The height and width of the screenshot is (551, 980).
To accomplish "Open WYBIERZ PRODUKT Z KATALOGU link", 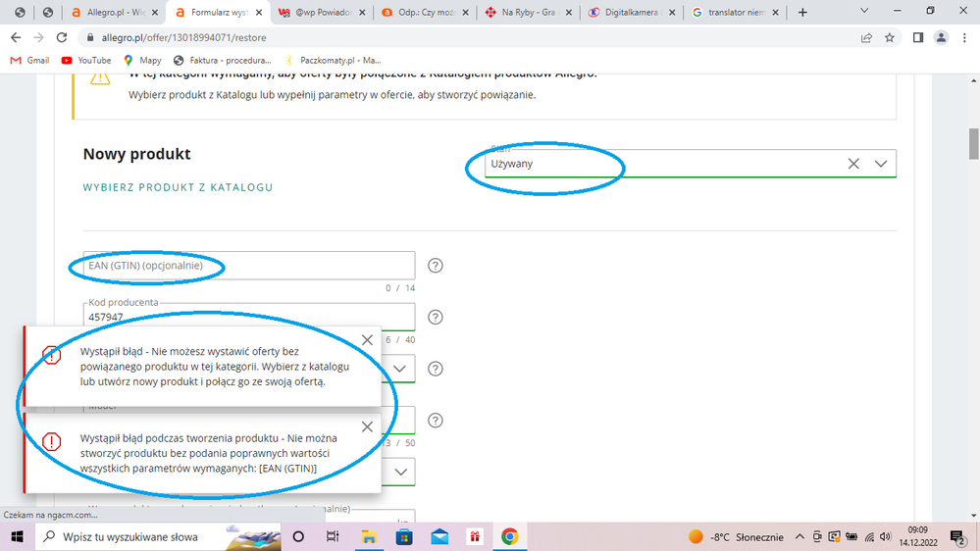I will (x=179, y=187).
